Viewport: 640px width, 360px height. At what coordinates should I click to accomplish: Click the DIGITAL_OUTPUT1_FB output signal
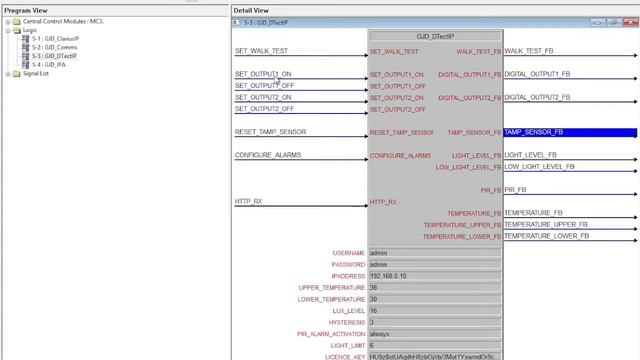coord(537,74)
